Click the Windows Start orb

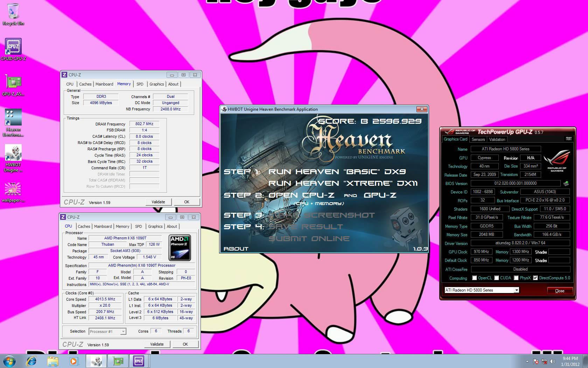(x=9, y=361)
